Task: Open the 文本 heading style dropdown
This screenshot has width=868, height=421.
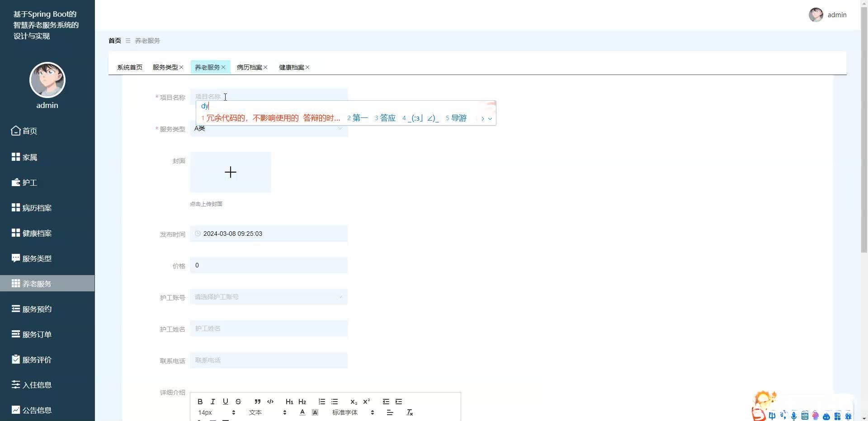Action: (x=268, y=412)
